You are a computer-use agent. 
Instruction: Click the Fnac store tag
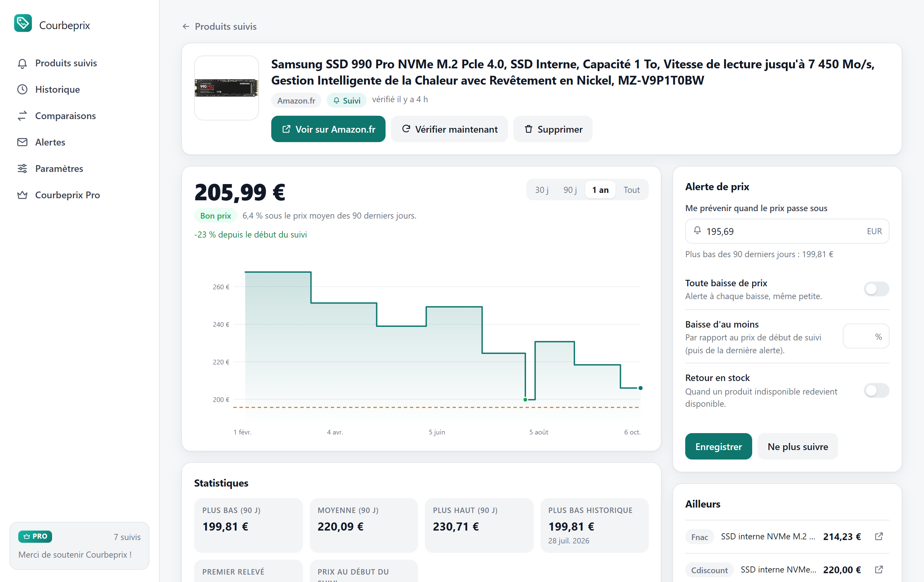point(699,537)
